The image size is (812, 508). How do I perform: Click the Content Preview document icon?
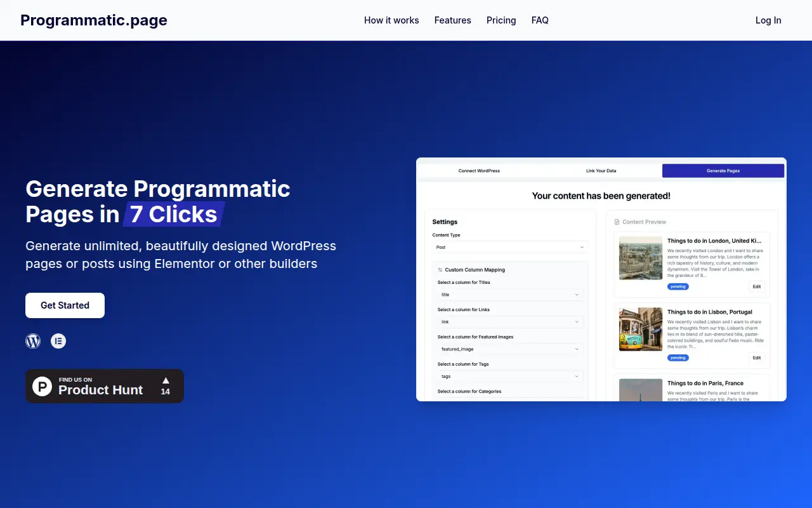tap(617, 222)
